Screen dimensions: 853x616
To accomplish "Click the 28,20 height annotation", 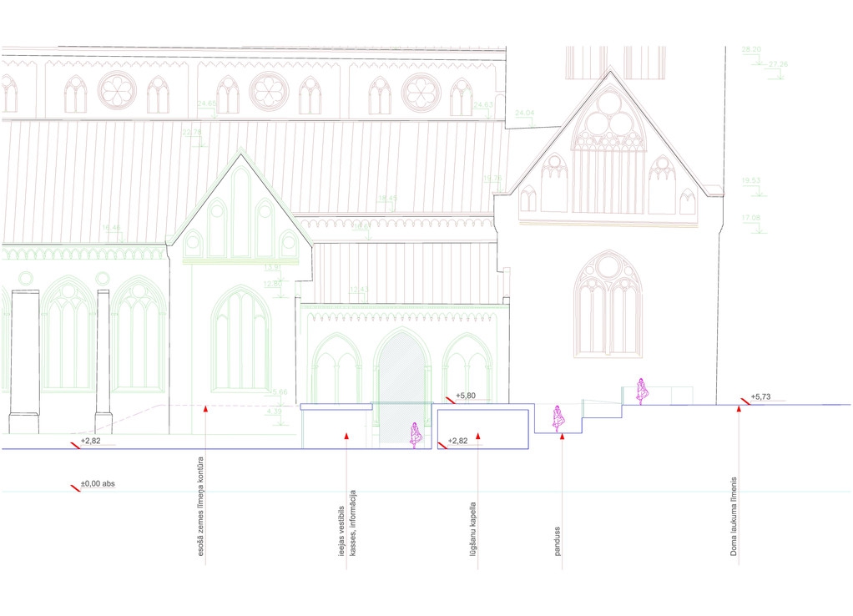I will point(751,50).
